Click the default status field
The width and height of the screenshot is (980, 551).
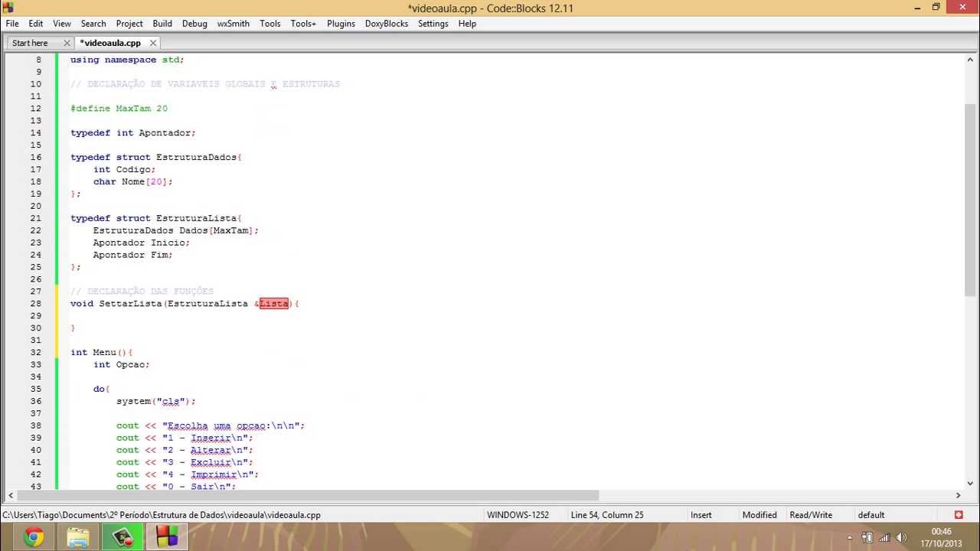click(x=871, y=515)
